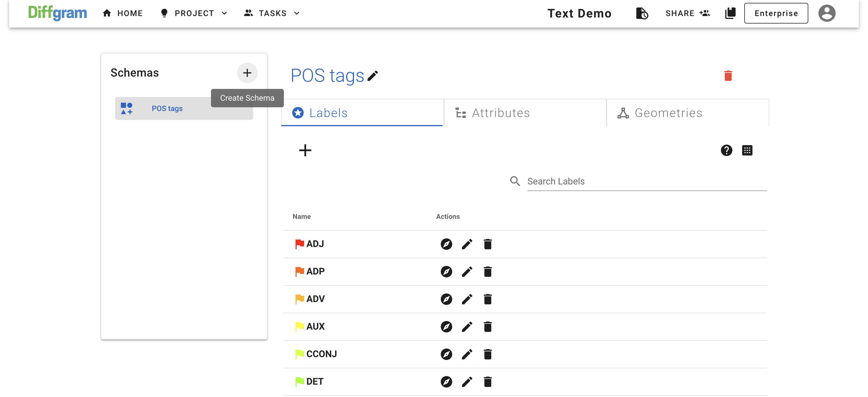Image resolution: width=868 pixels, height=397 pixels.
Task: Click the SHARE button
Action: click(x=687, y=13)
